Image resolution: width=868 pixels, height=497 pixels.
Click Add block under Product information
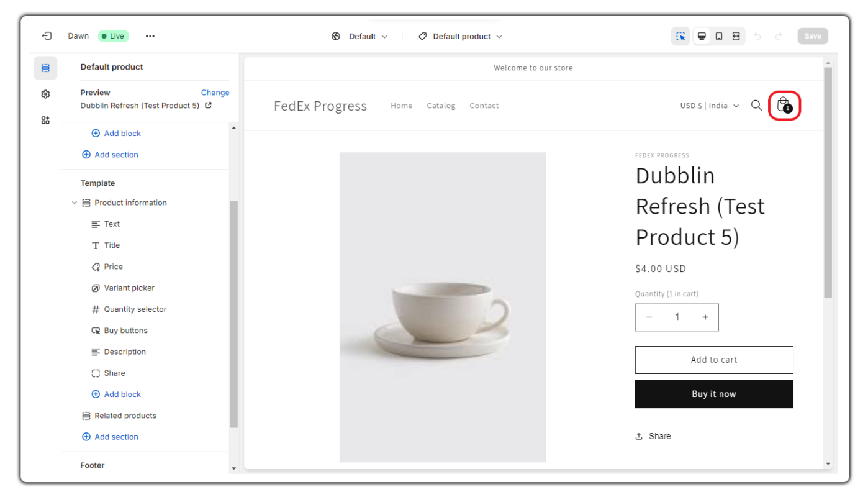tap(116, 394)
